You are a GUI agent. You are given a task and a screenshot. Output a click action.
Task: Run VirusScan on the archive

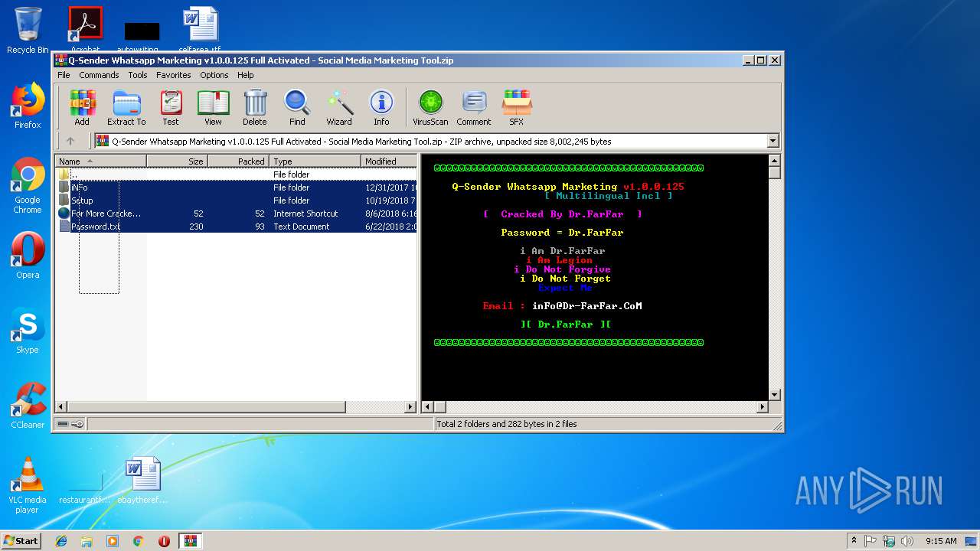[x=430, y=108]
